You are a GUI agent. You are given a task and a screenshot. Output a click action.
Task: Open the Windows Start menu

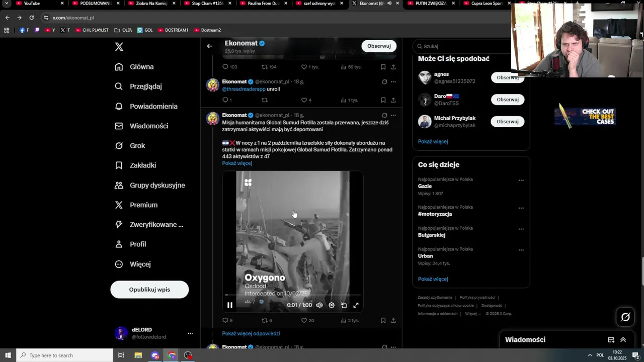(8, 355)
